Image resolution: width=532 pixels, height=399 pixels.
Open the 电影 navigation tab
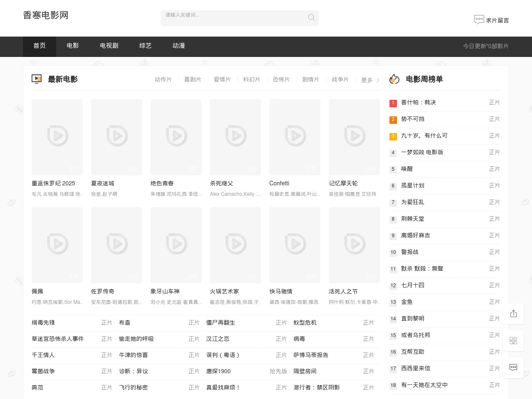click(x=73, y=46)
